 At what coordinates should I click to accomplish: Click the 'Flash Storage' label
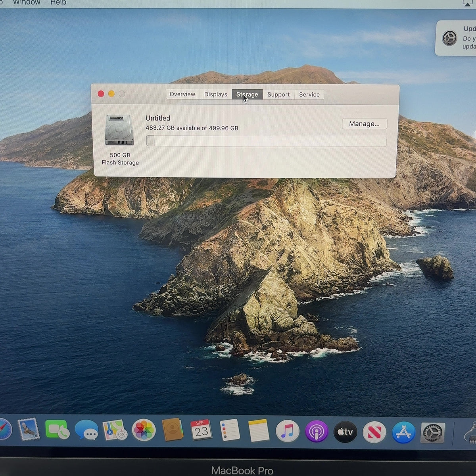coord(120,163)
